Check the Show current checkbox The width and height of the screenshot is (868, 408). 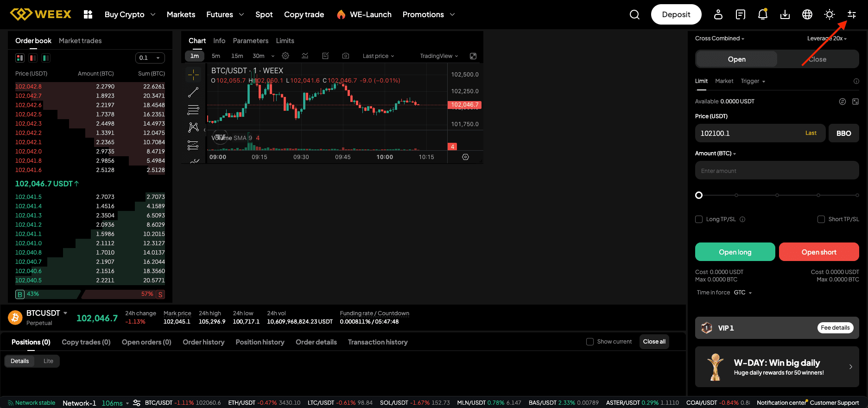click(590, 342)
